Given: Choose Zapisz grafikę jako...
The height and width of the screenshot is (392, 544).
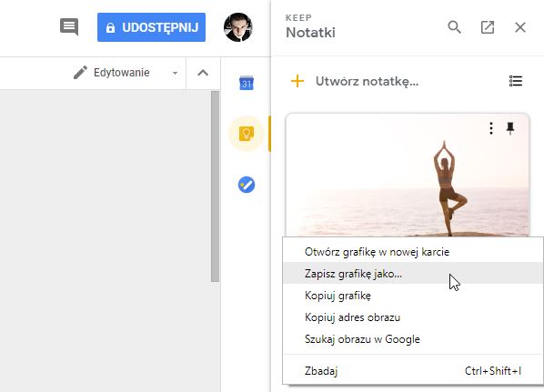Looking at the screenshot, I should (x=413, y=274).
